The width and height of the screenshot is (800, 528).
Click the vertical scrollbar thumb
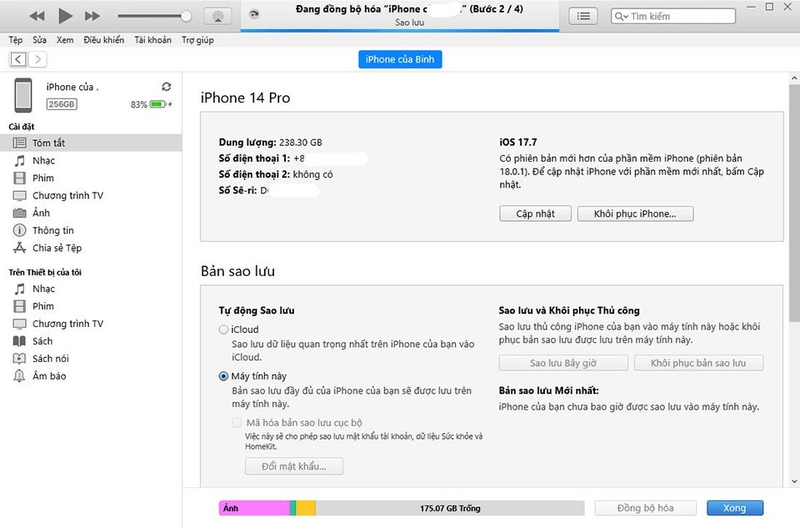pos(794,203)
